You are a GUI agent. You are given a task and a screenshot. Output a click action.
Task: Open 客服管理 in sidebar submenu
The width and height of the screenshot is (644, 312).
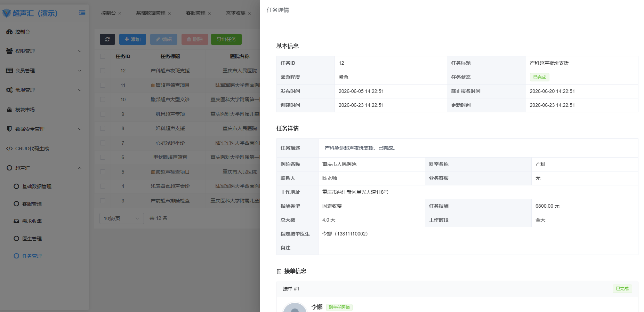tap(32, 204)
